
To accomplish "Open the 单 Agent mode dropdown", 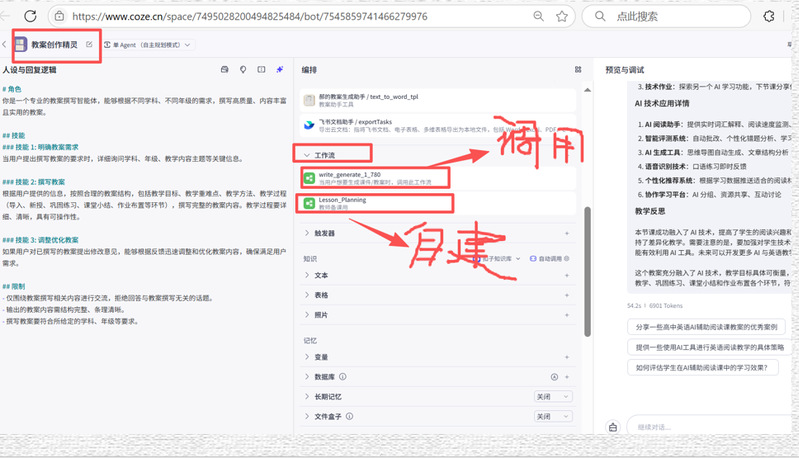I will 152,45.
